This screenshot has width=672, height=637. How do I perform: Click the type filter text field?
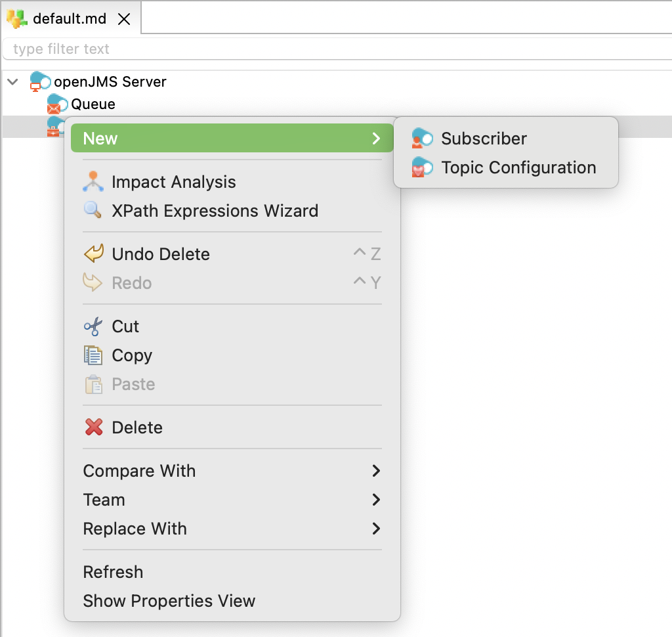(328, 49)
